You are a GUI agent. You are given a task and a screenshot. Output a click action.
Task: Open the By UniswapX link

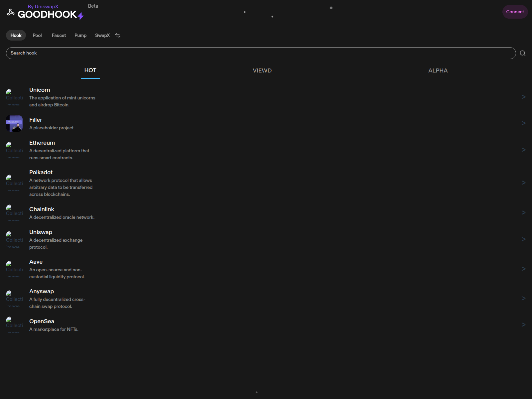[x=43, y=6]
